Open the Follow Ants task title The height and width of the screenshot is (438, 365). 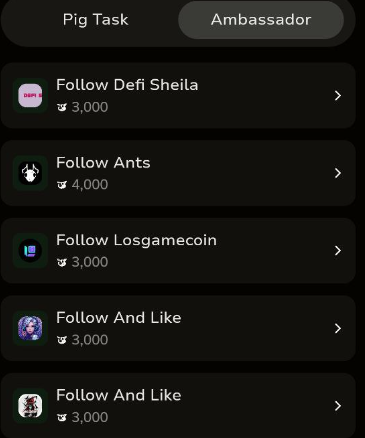103,163
